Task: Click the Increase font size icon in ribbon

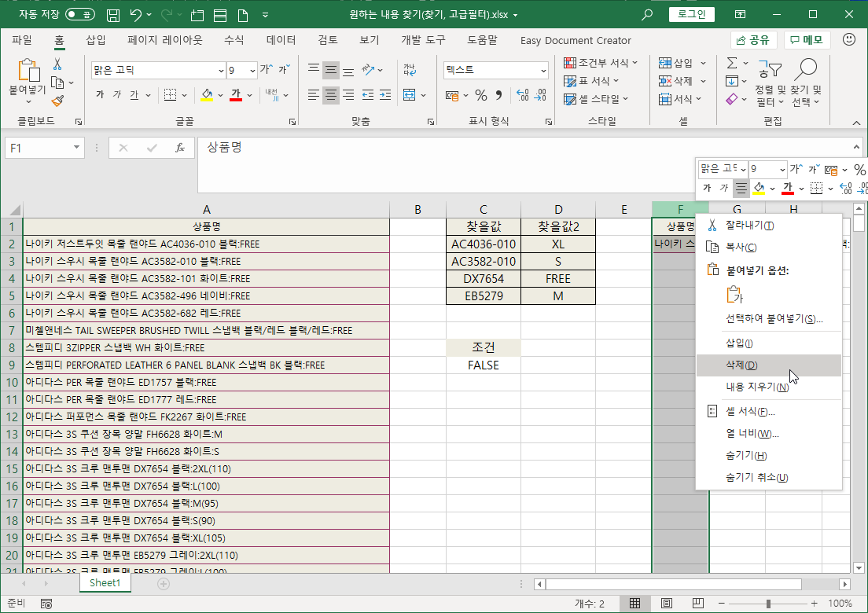Action: (x=267, y=70)
